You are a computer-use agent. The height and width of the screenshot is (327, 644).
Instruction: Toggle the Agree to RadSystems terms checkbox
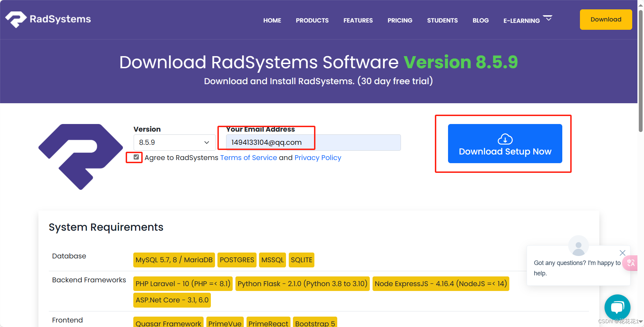(x=136, y=157)
